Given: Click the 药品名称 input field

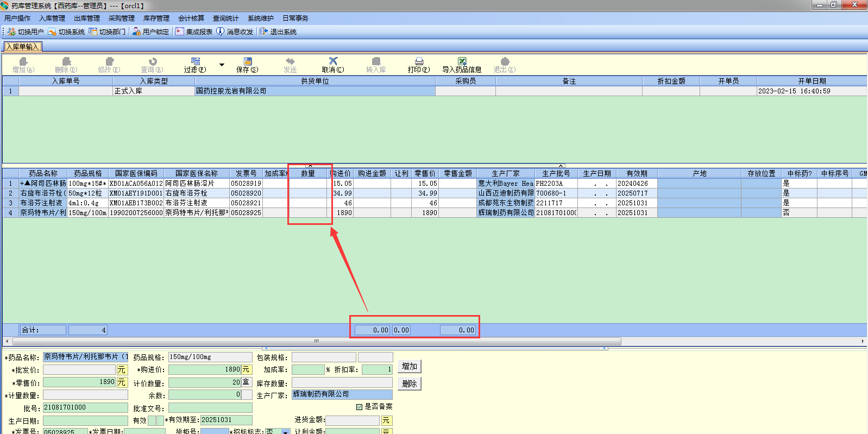Looking at the screenshot, I should [86, 357].
